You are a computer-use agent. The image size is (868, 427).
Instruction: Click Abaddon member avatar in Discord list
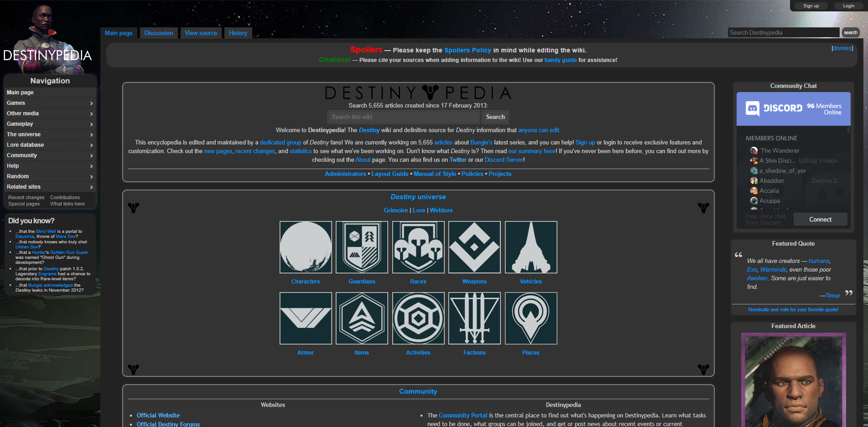pos(754,180)
